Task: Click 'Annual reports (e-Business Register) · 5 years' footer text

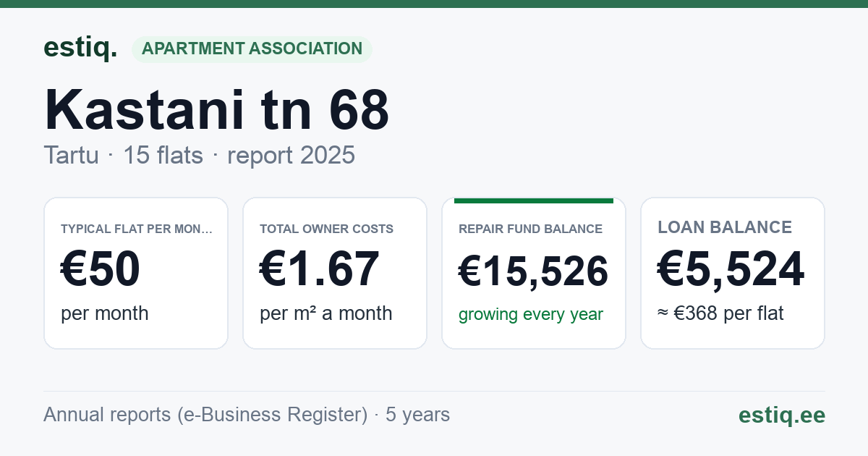Action: point(247,415)
